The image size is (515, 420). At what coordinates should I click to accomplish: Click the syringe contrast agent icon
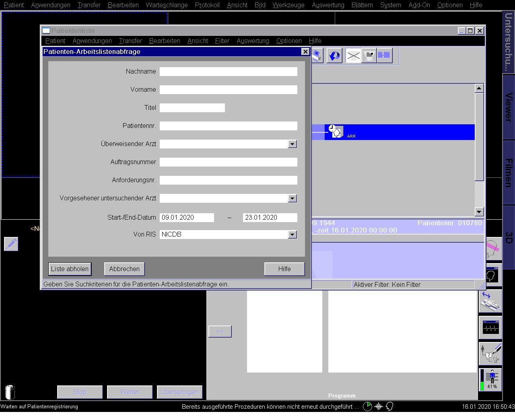click(x=11, y=244)
